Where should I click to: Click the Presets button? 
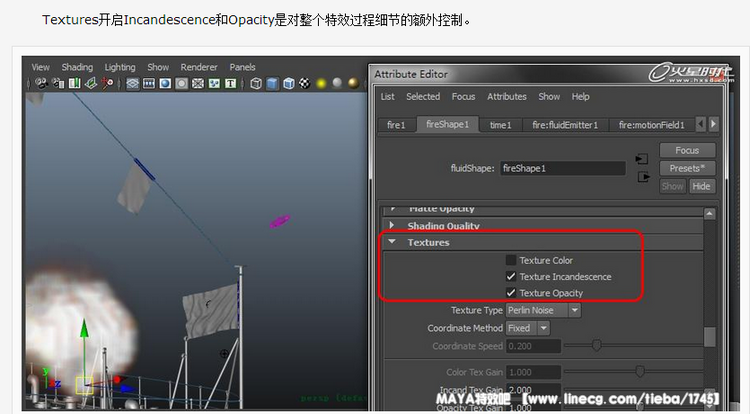click(x=687, y=168)
